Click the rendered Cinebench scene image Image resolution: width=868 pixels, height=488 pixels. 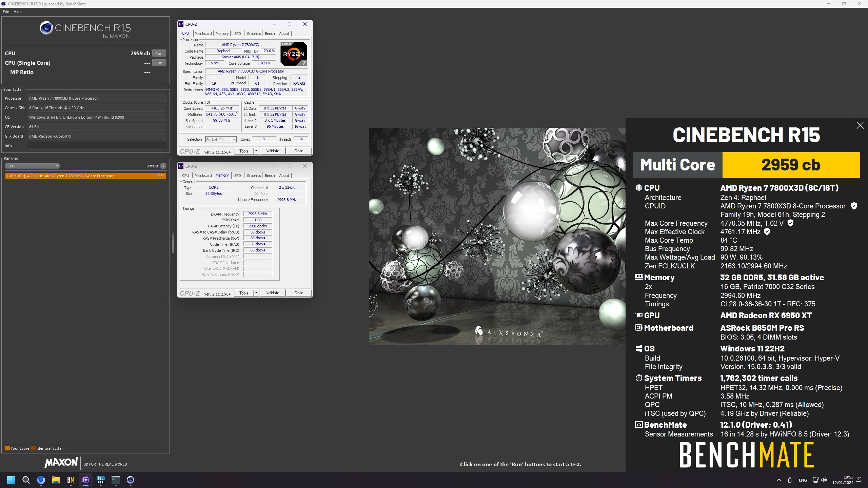click(497, 236)
